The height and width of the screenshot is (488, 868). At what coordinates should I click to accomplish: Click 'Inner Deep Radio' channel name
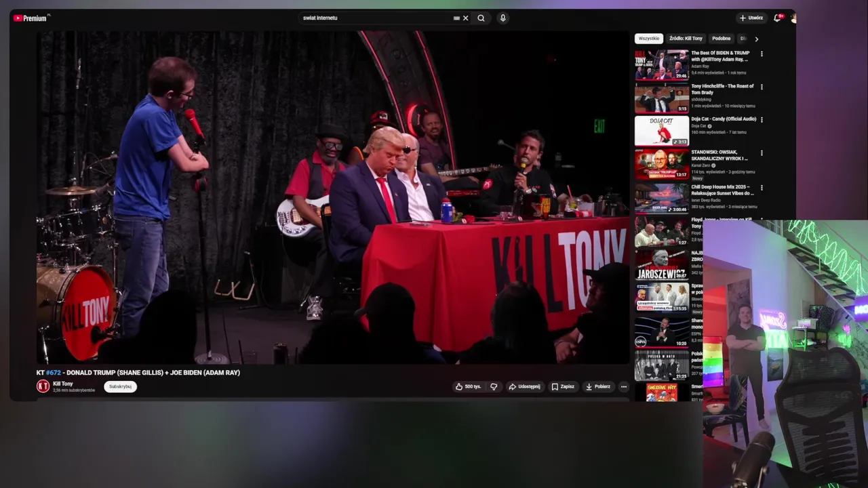click(x=706, y=201)
